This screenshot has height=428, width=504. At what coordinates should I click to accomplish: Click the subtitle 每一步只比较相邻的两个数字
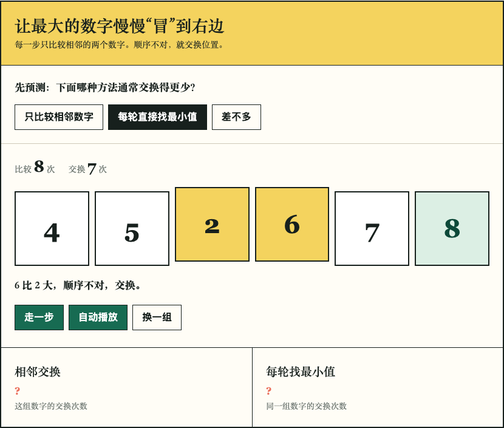click(x=119, y=45)
